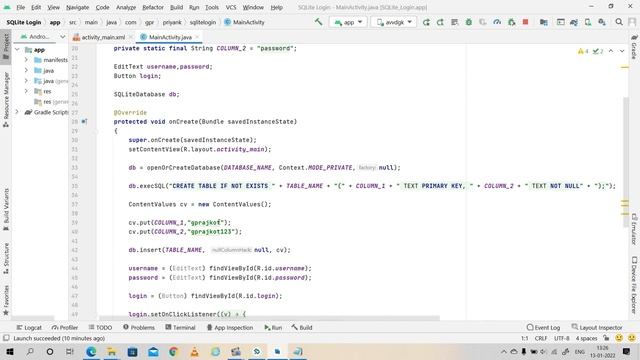640x360 pixels.
Task: Select the manifests folder in project tree
Action: pos(51,60)
